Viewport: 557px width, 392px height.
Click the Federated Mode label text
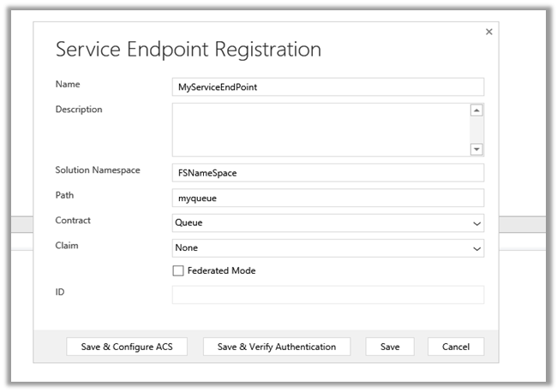221,271
